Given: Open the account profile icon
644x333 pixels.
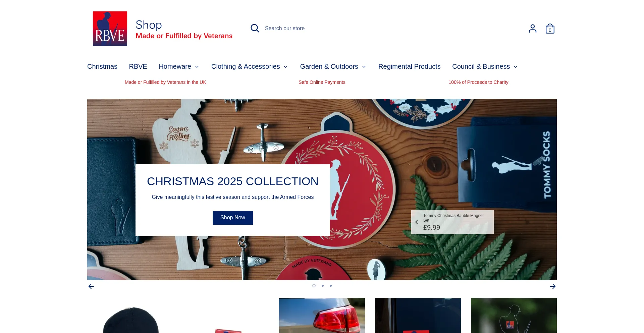Looking at the screenshot, I should (x=533, y=29).
